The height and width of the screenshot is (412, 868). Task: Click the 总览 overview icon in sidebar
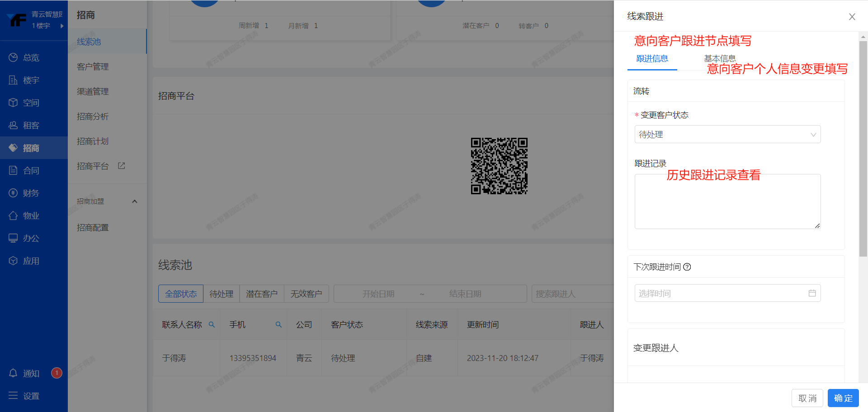(13, 57)
